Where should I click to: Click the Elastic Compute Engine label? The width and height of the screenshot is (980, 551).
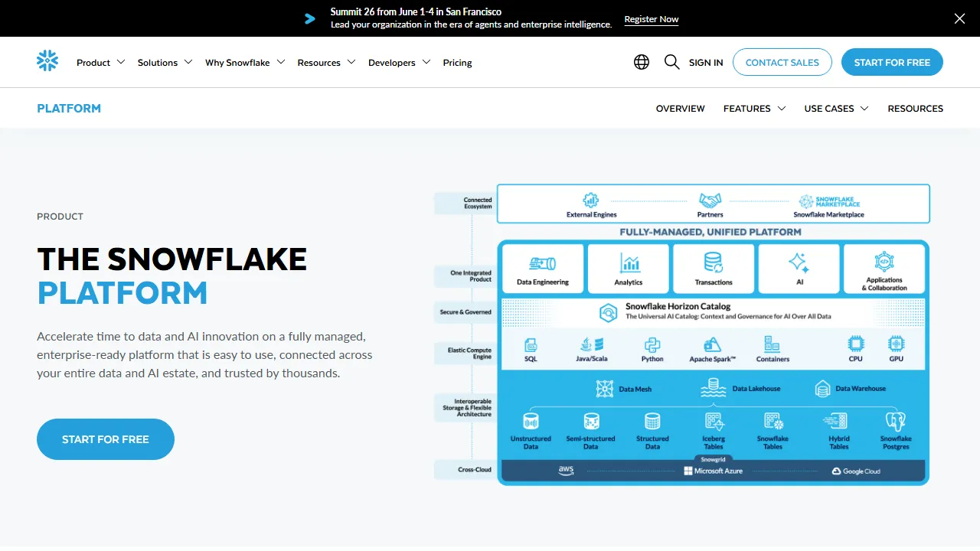click(x=464, y=354)
